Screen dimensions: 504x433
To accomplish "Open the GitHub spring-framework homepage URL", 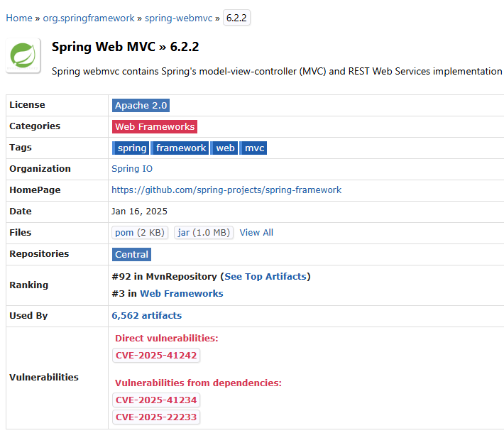I will [x=226, y=190].
